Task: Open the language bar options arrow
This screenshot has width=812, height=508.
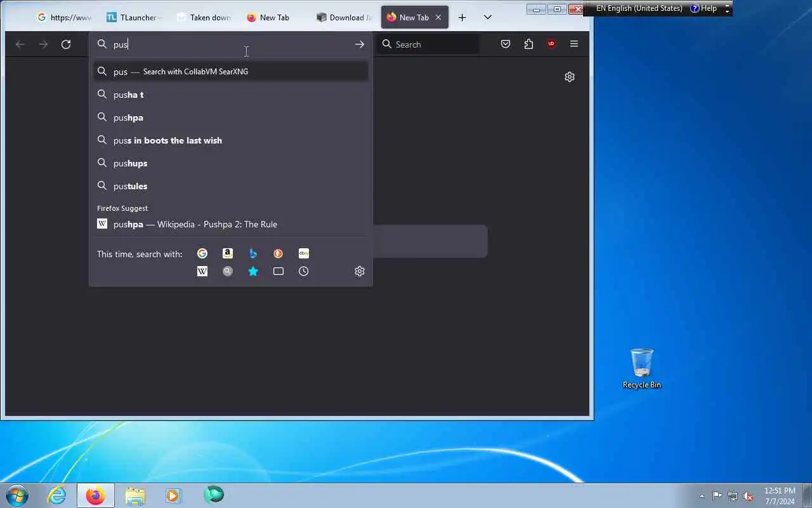Action: click(x=727, y=11)
